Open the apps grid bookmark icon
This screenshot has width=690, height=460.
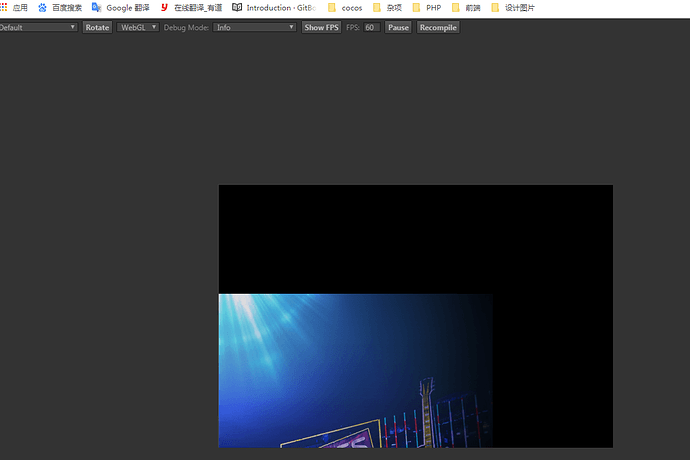pyautogui.click(x=4, y=7)
